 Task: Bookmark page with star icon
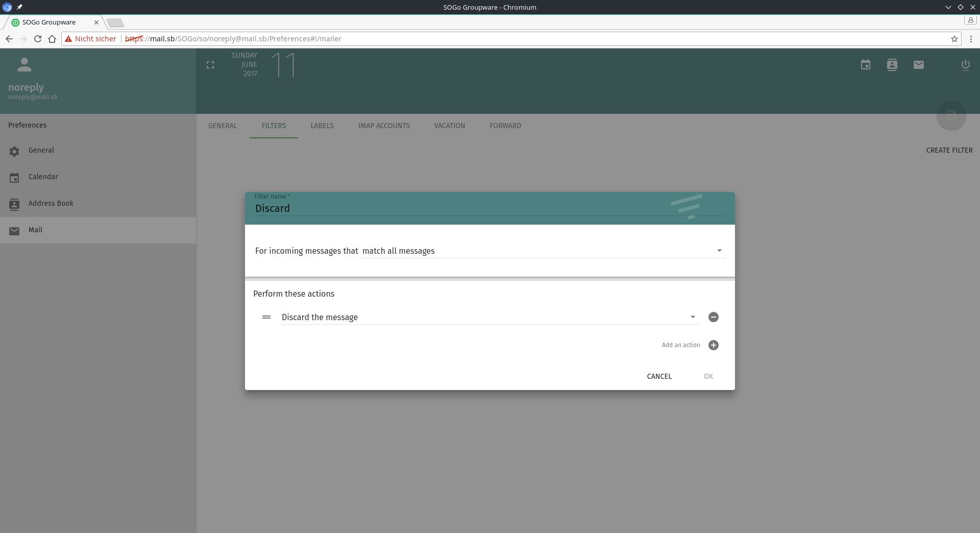[954, 39]
